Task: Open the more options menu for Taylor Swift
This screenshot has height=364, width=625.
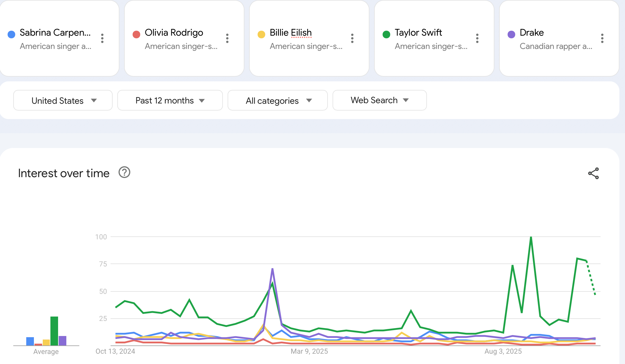Action: pyautogui.click(x=477, y=38)
